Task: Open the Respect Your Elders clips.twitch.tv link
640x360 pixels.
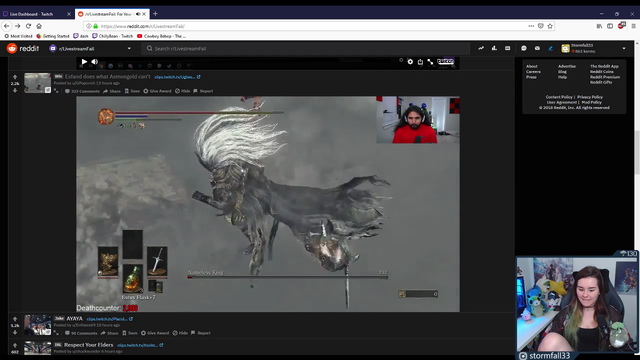Action: coord(140,345)
